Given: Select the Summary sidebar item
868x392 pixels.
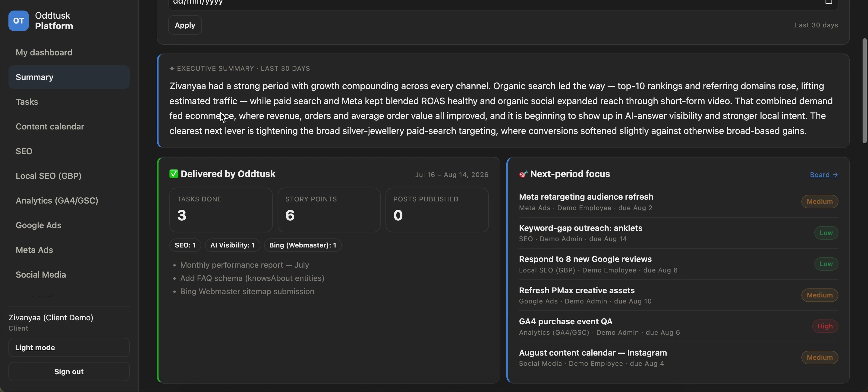Looking at the screenshot, I should [x=69, y=77].
